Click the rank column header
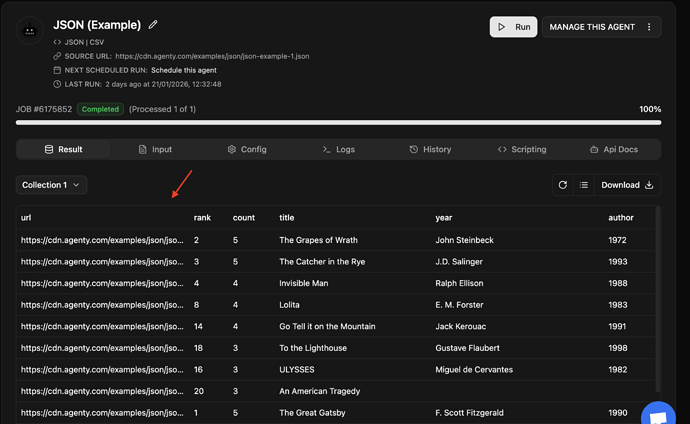Viewport: 690px width, 424px height. point(202,217)
